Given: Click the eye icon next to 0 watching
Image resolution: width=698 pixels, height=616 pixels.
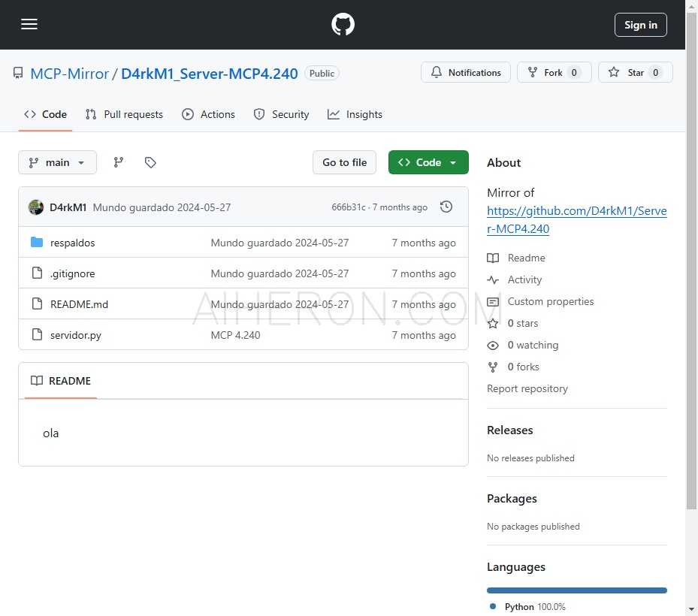Looking at the screenshot, I should coord(493,346).
